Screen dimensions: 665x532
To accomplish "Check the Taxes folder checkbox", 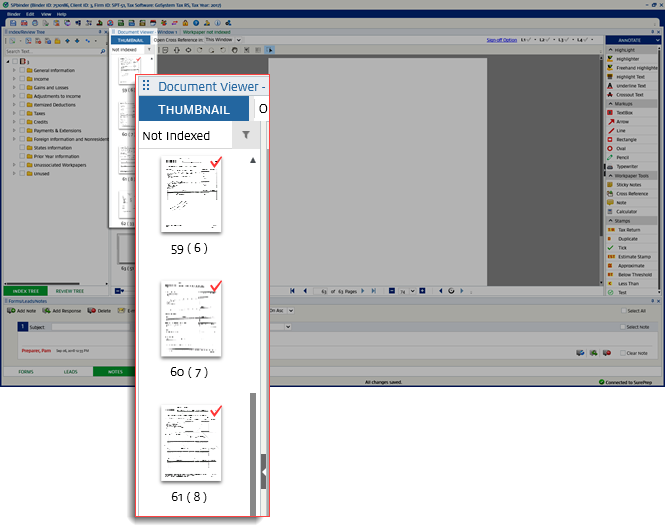I will (x=22, y=113).
